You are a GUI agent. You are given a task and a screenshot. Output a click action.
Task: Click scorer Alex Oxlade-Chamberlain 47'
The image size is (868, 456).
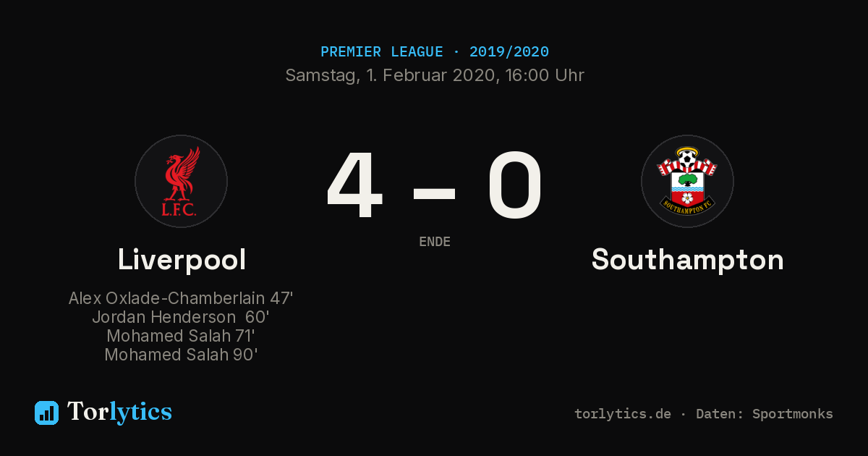(x=181, y=298)
